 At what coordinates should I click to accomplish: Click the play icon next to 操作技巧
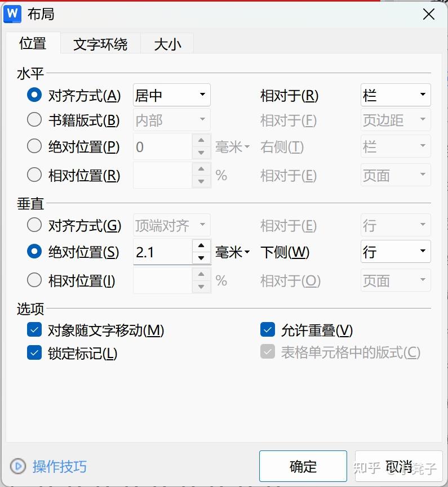(17, 466)
